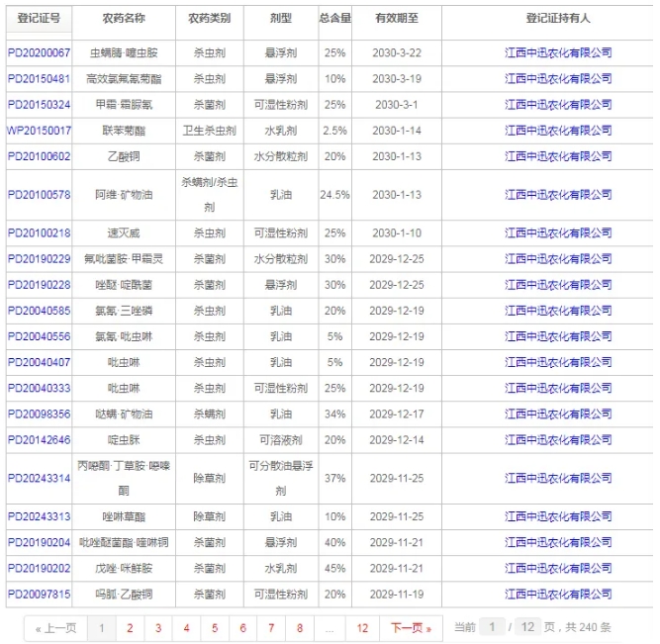Select pesticide name 乙酸铜
Screen dimensions: 660x644
124,156
